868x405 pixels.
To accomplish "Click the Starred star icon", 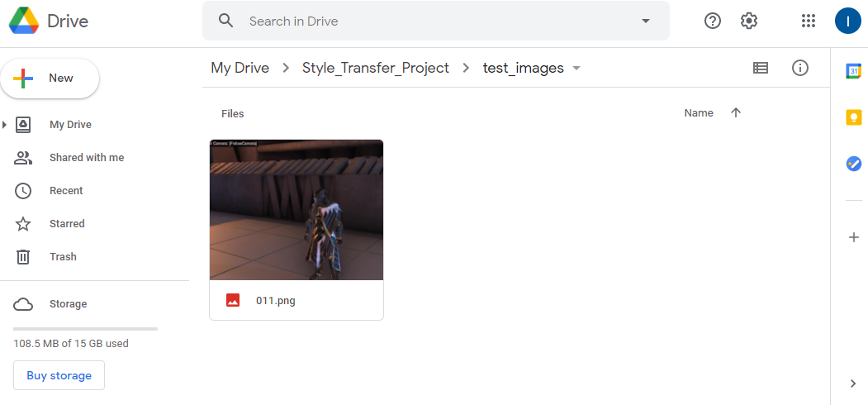I will pyautogui.click(x=22, y=224).
